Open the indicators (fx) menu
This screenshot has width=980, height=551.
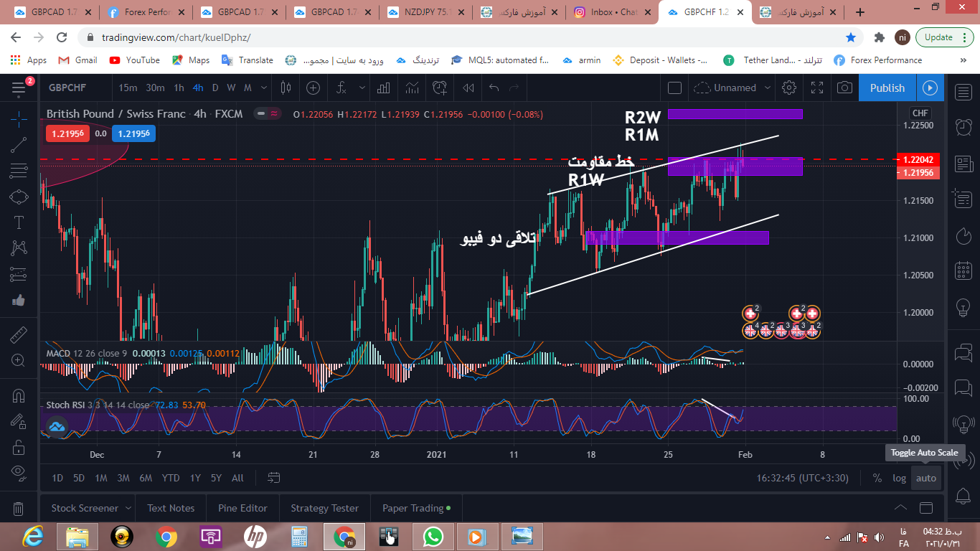click(x=341, y=88)
